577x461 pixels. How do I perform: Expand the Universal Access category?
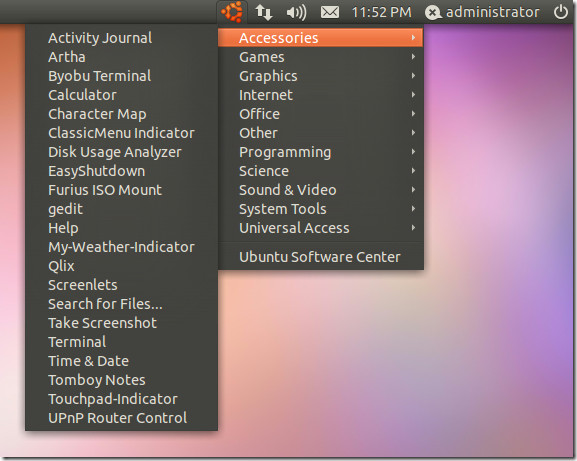(320, 228)
